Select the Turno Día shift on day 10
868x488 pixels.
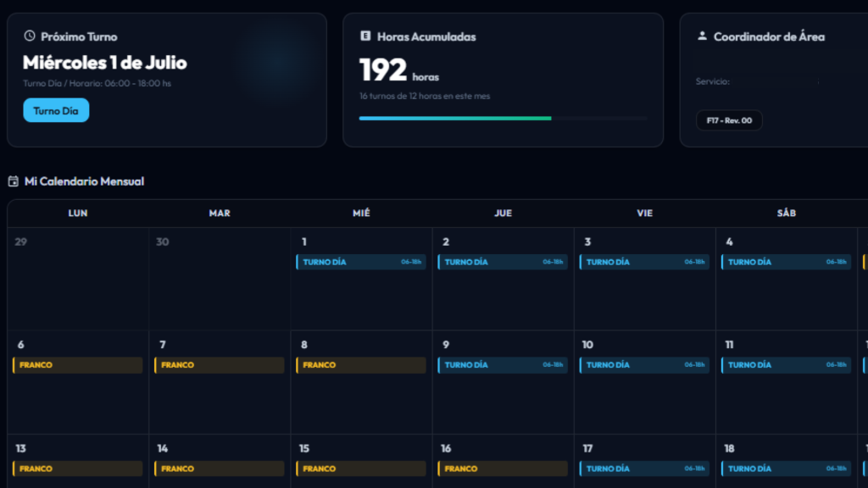coord(644,365)
